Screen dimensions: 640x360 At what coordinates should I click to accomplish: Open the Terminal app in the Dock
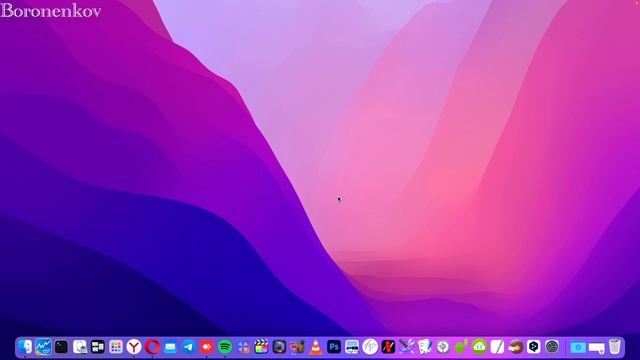click(x=61, y=347)
